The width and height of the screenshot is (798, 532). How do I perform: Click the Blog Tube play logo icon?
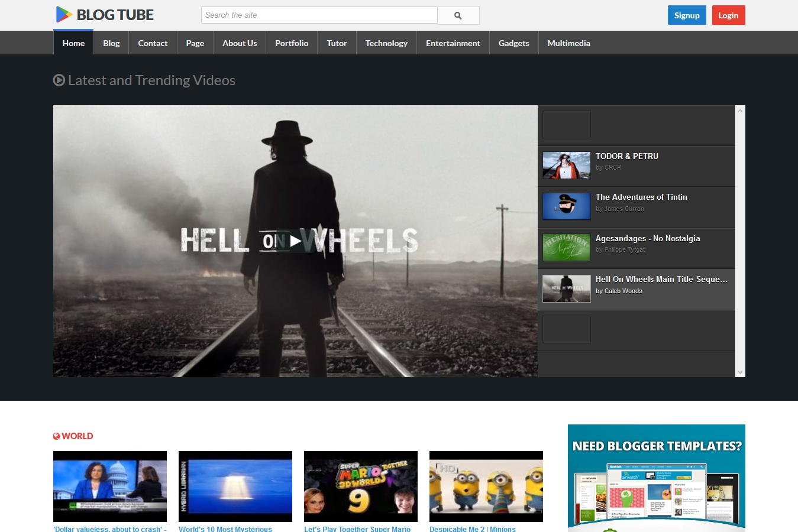[64, 15]
